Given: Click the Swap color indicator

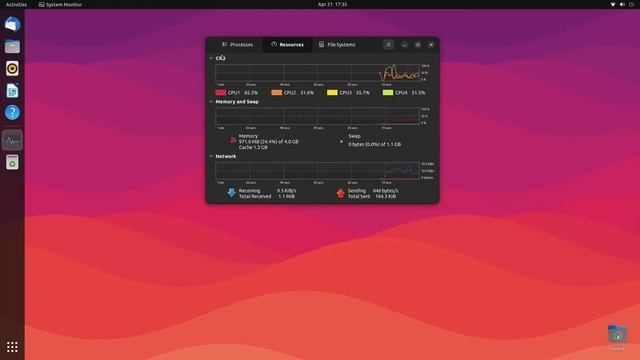Looking at the screenshot, I should 342,142.
